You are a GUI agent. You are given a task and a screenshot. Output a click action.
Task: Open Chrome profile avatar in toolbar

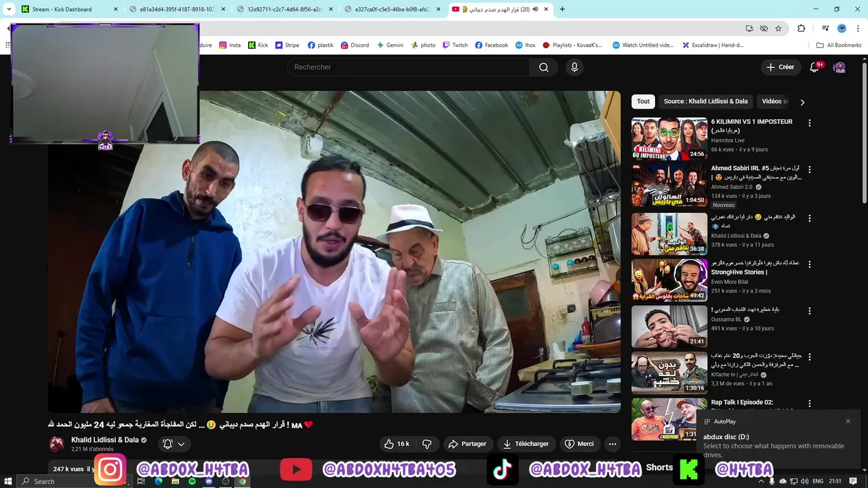point(842,28)
